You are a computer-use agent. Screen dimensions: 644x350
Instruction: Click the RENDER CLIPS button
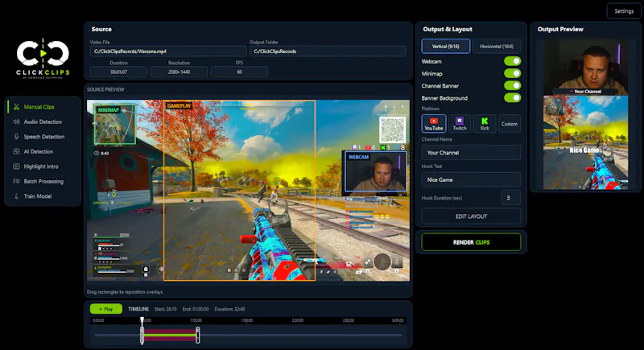pyautogui.click(x=471, y=242)
